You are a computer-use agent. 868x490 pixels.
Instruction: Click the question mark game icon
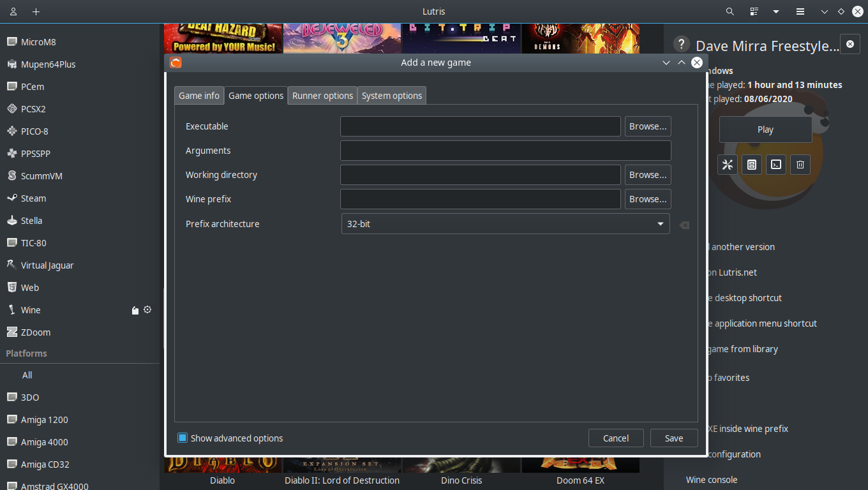tap(682, 44)
